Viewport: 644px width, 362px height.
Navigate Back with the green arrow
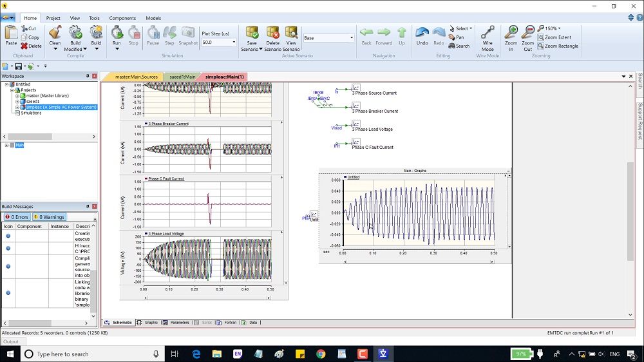tap(366, 32)
